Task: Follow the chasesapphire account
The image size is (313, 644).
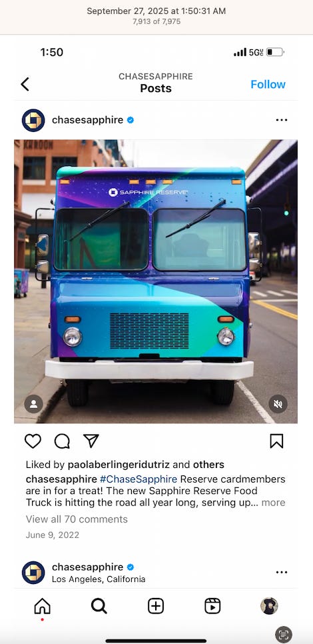Action: coord(268,84)
